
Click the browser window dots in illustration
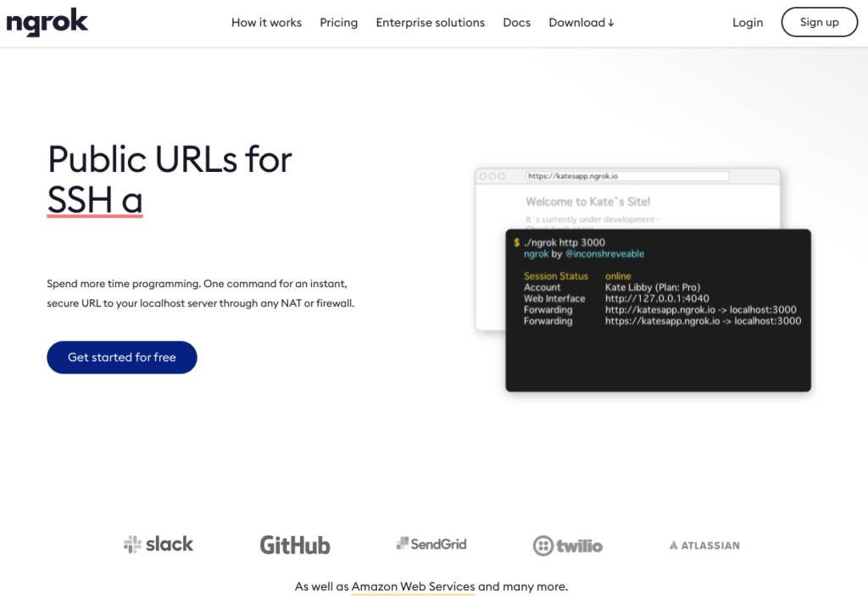click(x=492, y=176)
